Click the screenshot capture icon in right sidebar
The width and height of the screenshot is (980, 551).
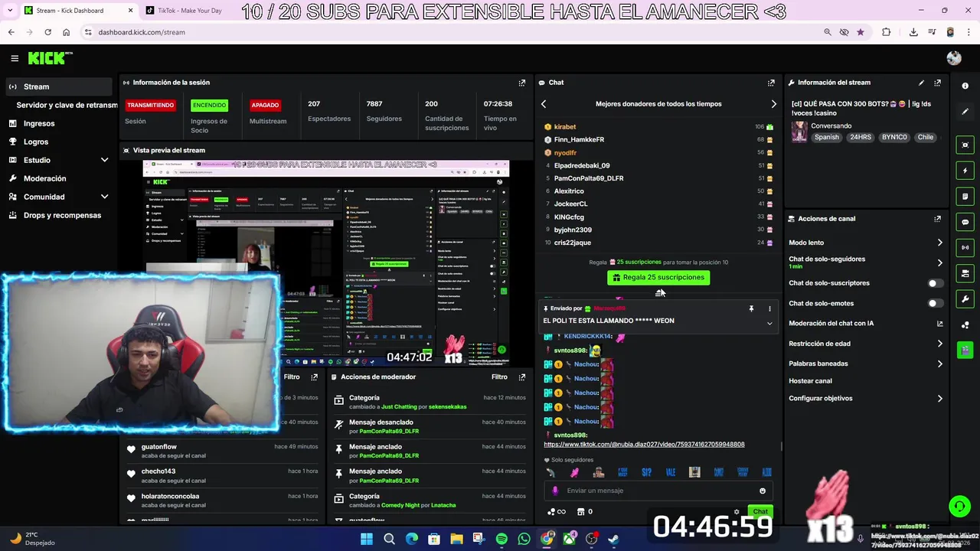coord(965,145)
